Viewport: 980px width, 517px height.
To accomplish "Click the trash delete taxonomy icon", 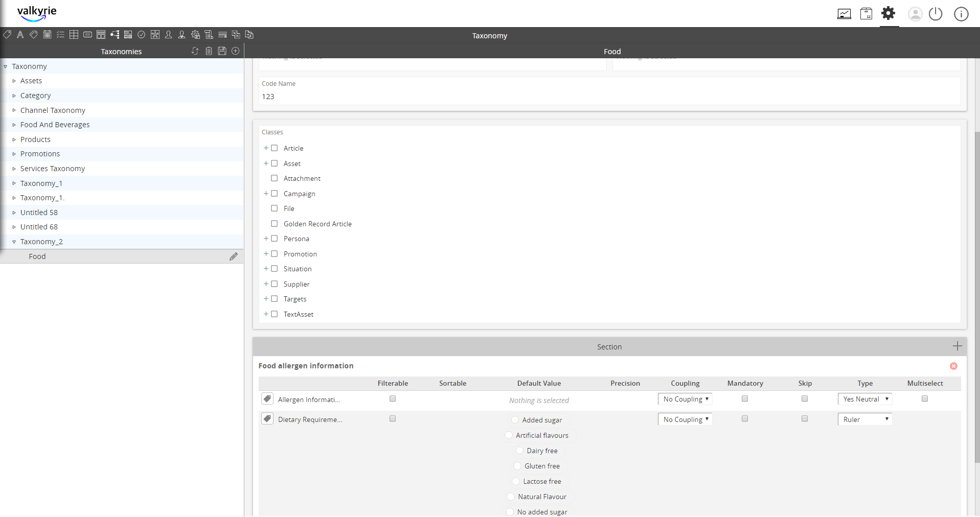I will [209, 51].
